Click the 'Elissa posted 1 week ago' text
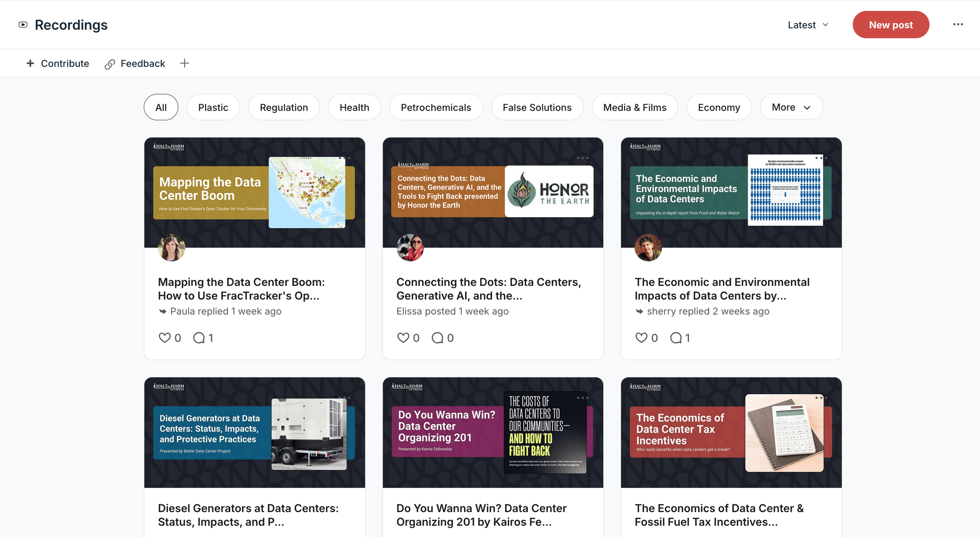Image resolution: width=980 pixels, height=537 pixels. click(452, 311)
